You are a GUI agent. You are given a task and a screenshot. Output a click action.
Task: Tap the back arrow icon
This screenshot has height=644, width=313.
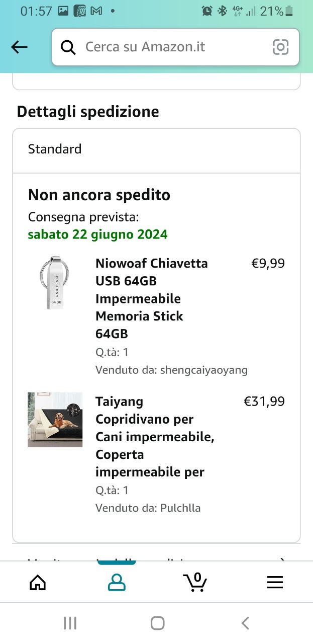tap(19, 47)
